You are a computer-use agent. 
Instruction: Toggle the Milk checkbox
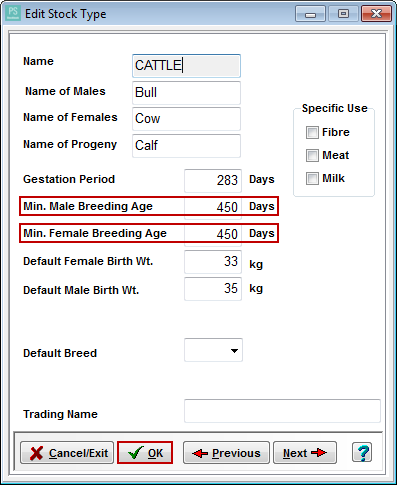(312, 178)
